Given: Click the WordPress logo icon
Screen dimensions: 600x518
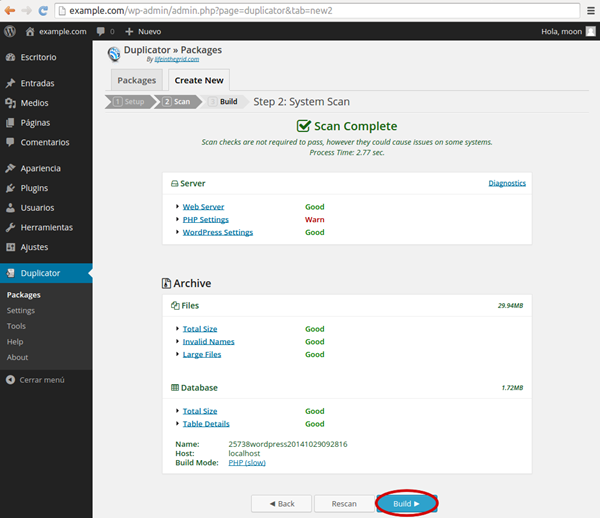Looking at the screenshot, I should pos(10,31).
